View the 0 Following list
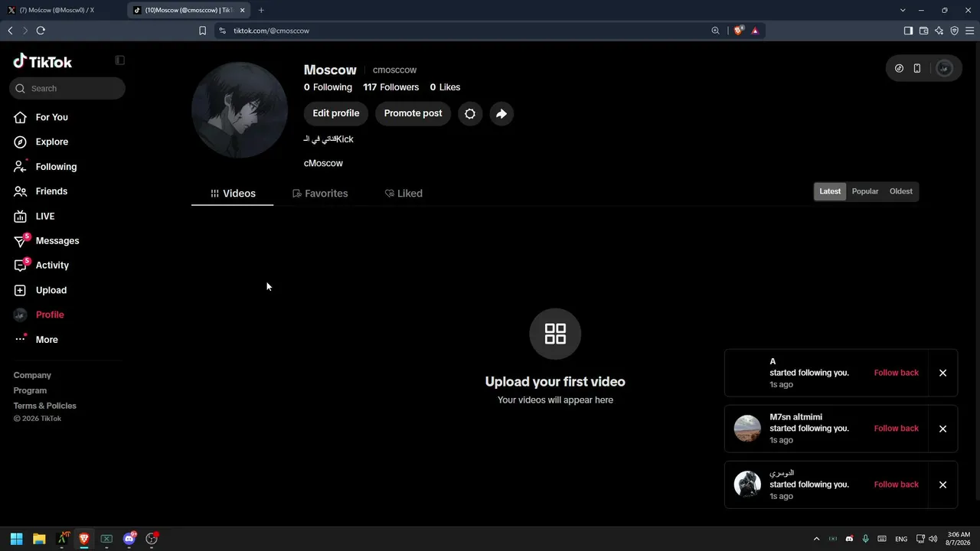This screenshot has width=980, height=551. [328, 87]
